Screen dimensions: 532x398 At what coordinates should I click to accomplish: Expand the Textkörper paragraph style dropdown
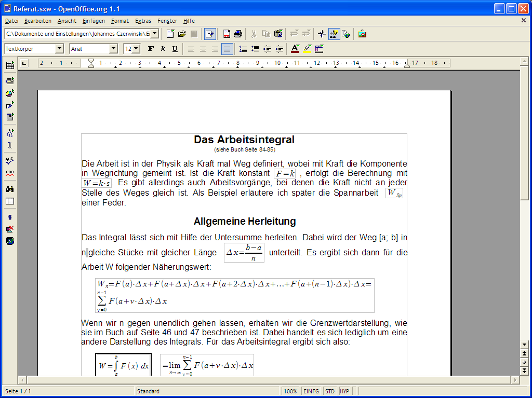tap(59, 49)
